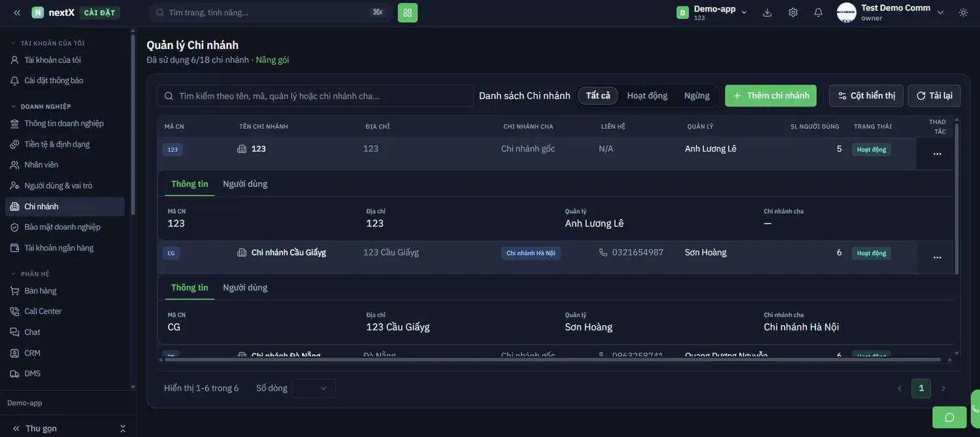This screenshot has width=980, height=437.
Task: Open Thông tin doanh nghiệp page
Action: (x=65, y=123)
